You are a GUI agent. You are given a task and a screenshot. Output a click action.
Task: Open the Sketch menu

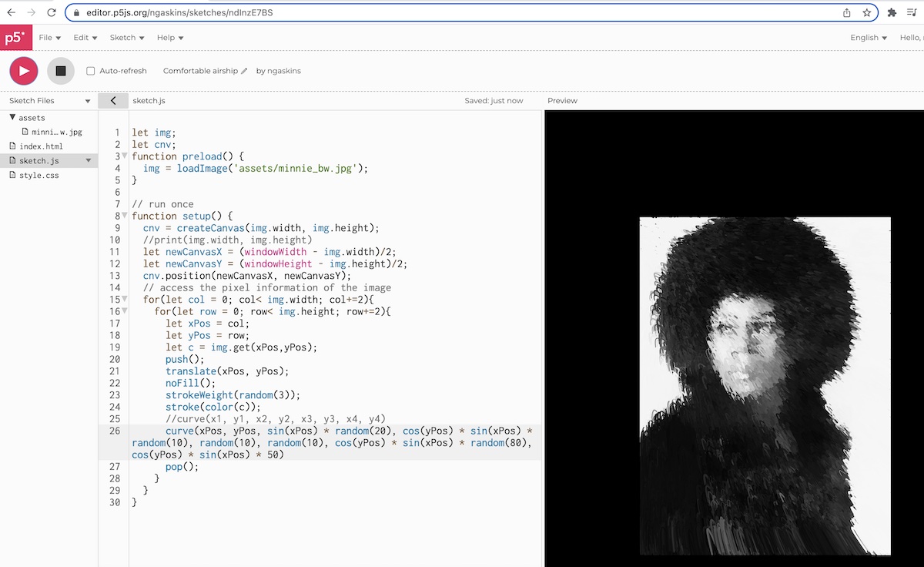pos(127,37)
